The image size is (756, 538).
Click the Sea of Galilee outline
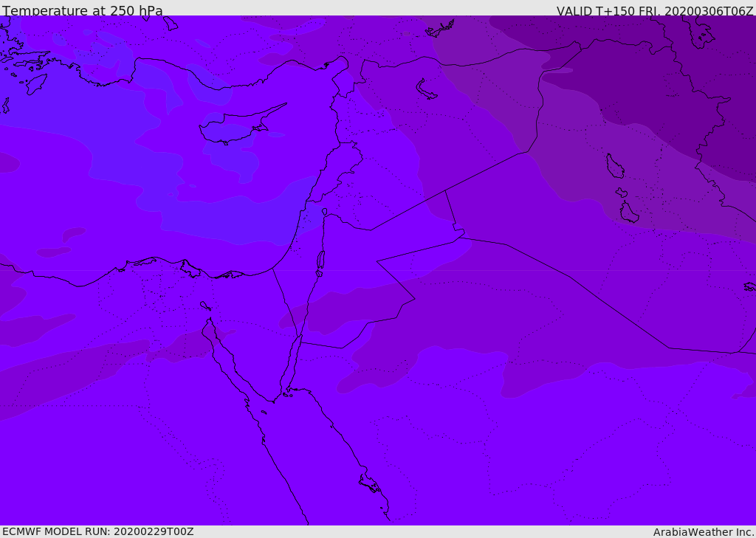[x=325, y=212]
